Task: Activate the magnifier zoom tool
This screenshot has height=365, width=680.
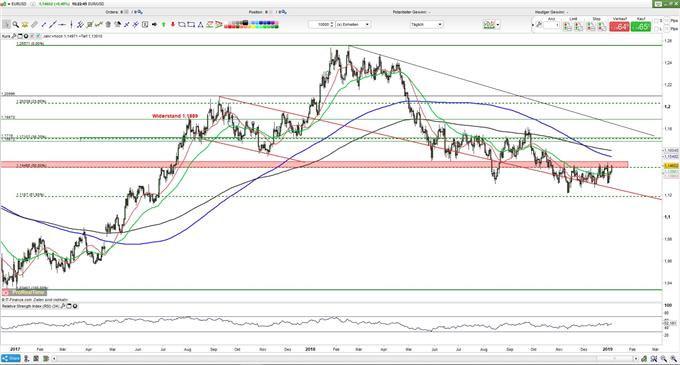Action: coord(16,25)
